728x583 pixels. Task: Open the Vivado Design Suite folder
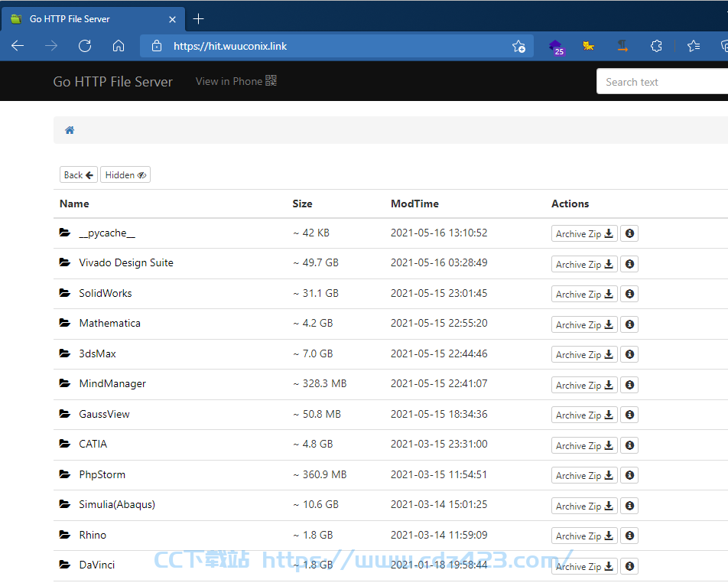[x=126, y=262]
